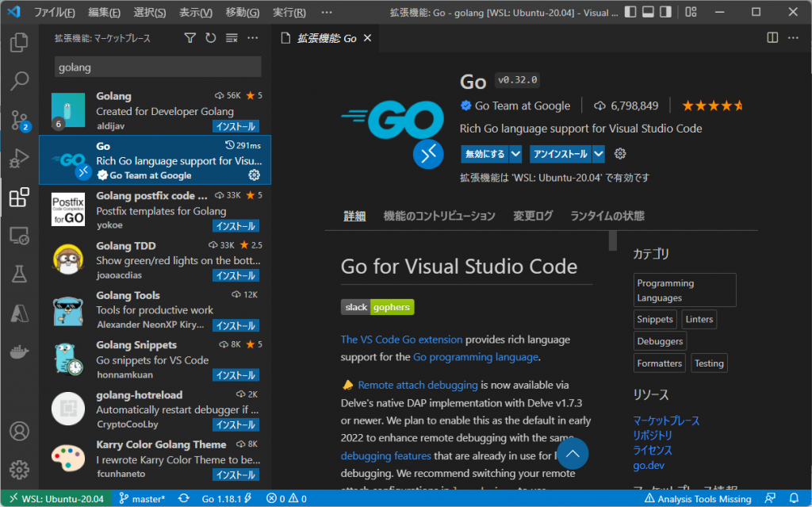The width and height of the screenshot is (812, 507).
Task: Open the 実行(R) menu
Action: click(x=289, y=13)
